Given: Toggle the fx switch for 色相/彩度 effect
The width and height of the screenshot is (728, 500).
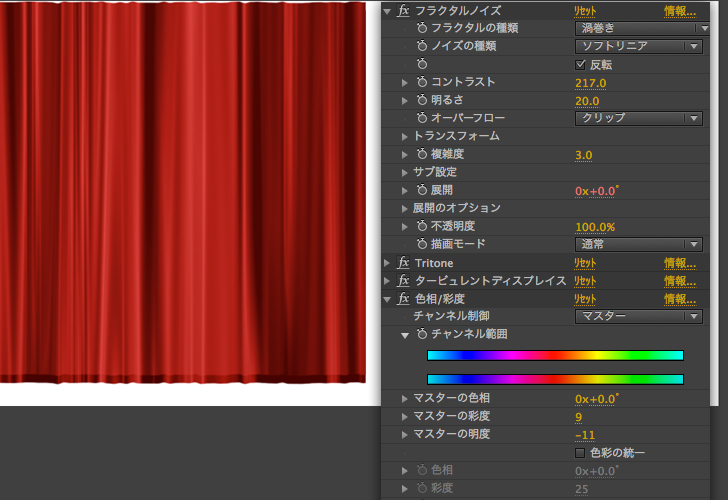Looking at the screenshot, I should coord(402,299).
